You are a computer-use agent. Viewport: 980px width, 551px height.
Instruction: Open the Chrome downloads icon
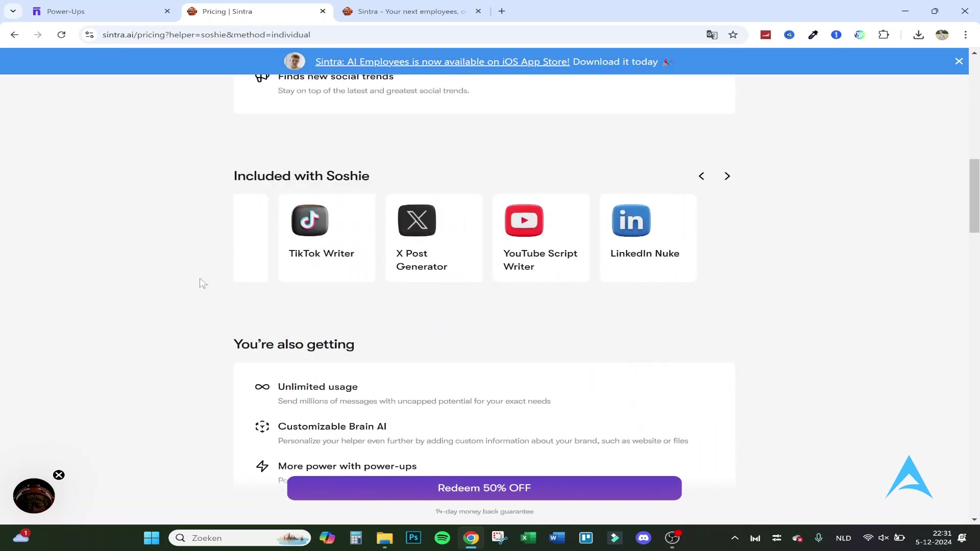[x=919, y=35]
